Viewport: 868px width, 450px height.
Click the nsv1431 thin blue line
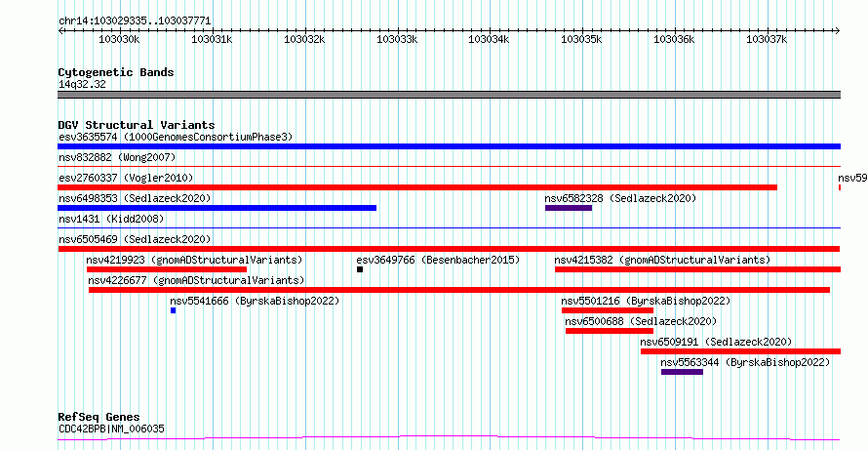point(449,227)
